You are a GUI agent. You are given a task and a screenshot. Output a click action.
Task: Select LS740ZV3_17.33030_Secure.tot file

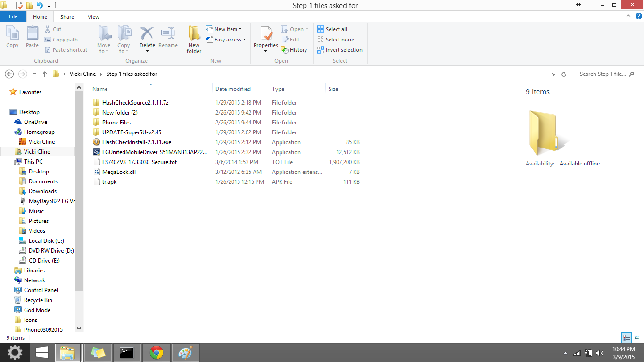click(139, 162)
